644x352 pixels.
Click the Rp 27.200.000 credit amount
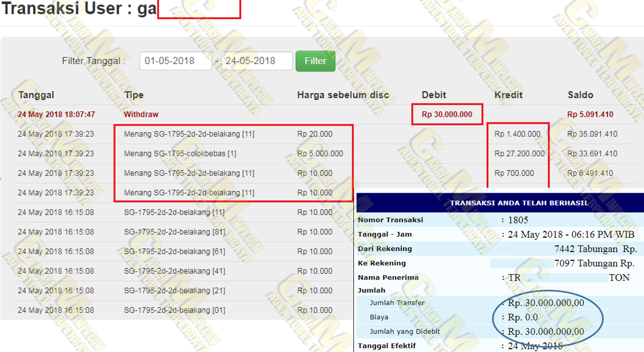click(519, 153)
